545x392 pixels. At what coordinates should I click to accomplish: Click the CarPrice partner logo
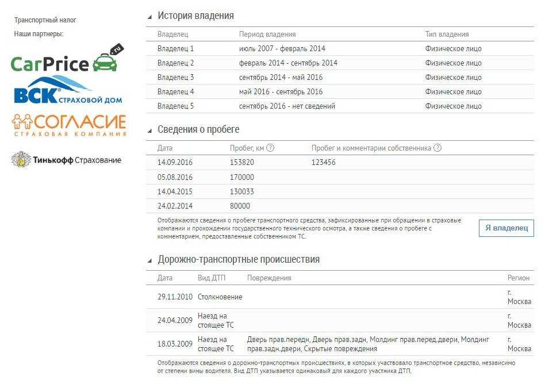[x=64, y=60]
